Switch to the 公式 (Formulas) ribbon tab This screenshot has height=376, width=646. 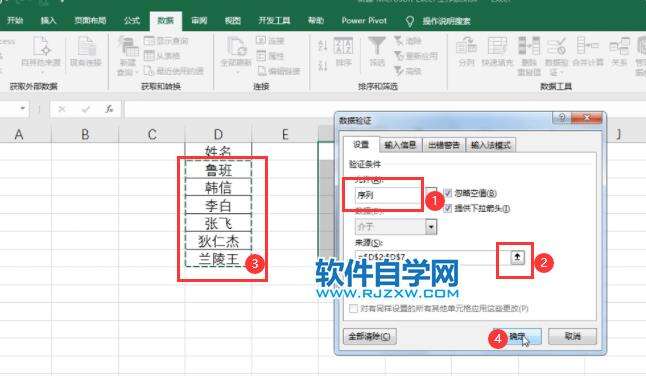tap(132, 20)
